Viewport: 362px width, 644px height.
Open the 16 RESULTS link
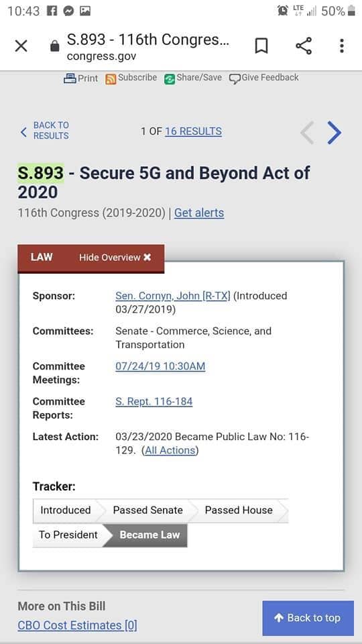(193, 131)
